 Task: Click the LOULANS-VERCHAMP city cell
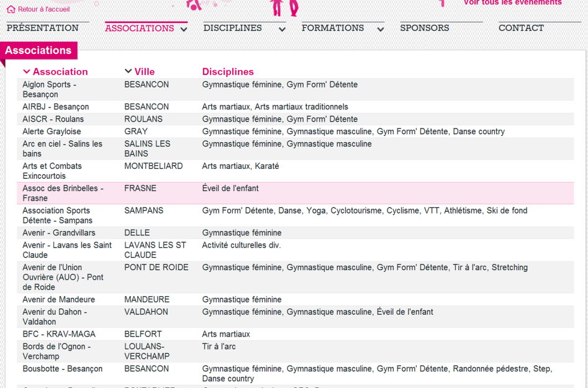point(147,351)
